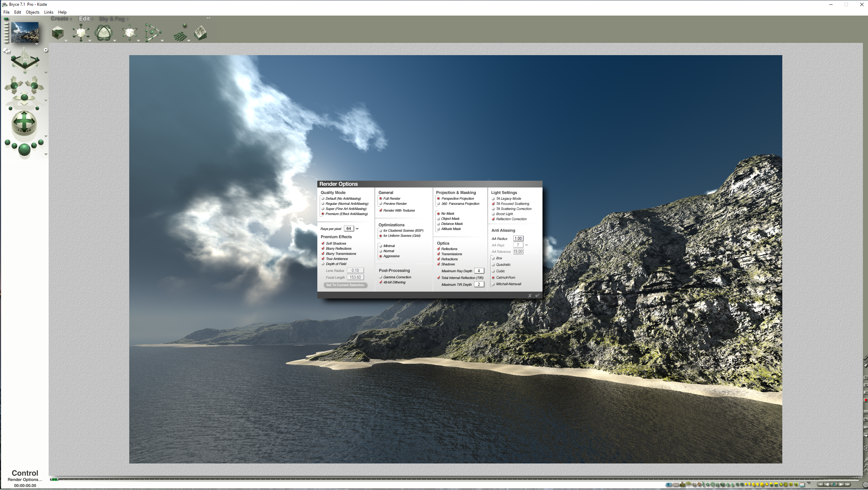
Task: Click the Materials Lab cube icon
Action: coord(58,33)
